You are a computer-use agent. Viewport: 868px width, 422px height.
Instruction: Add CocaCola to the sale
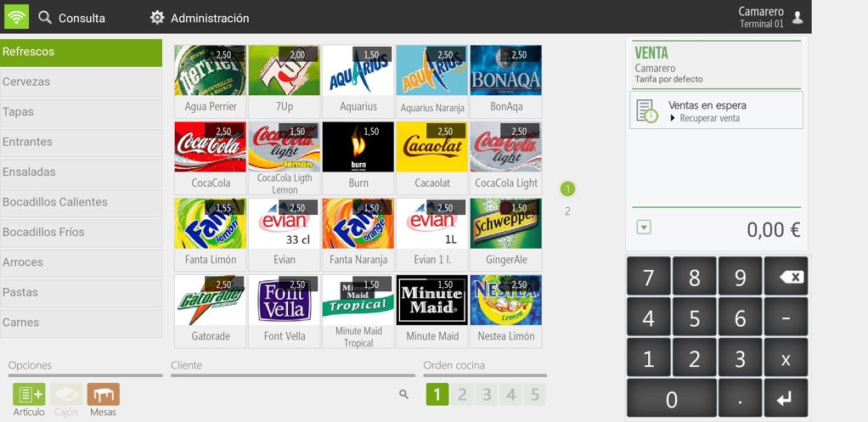(211, 158)
